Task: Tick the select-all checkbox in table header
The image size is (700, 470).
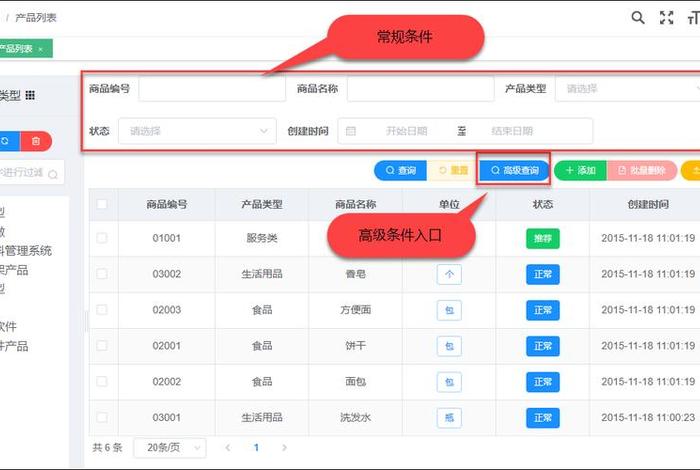Action: (x=102, y=204)
